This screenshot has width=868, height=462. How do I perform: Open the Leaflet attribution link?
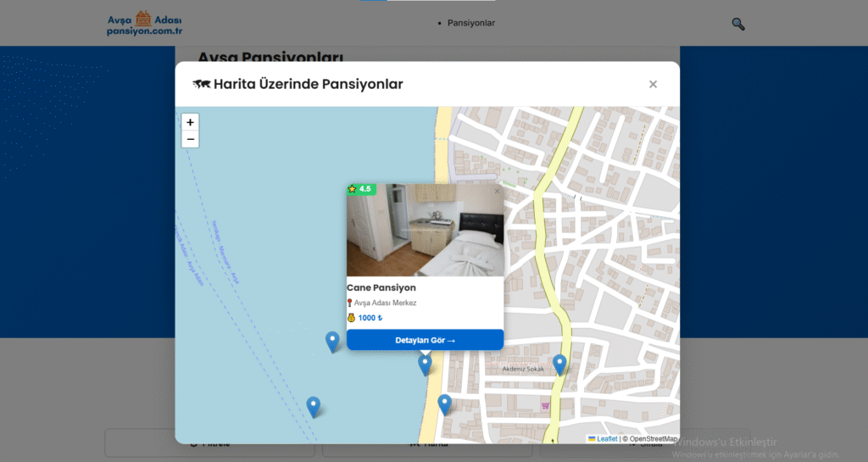point(606,438)
